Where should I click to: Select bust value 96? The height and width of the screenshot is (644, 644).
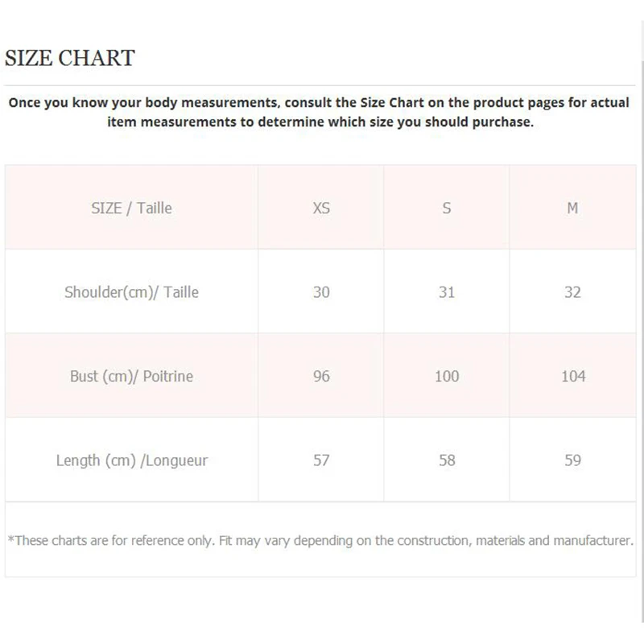[321, 376]
